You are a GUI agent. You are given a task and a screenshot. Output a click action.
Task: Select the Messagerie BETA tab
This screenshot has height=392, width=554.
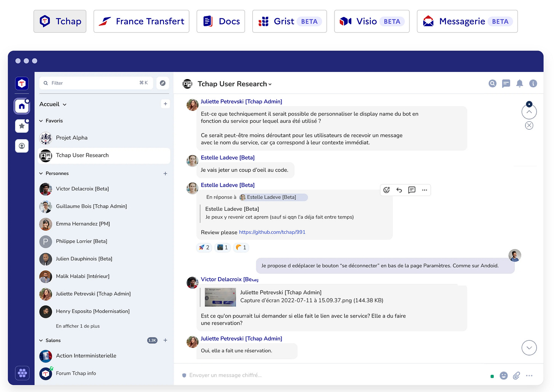(467, 21)
